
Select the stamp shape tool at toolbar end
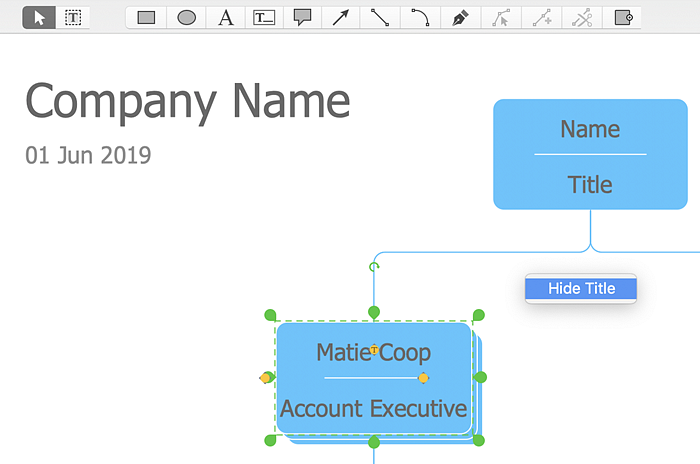coord(622,18)
